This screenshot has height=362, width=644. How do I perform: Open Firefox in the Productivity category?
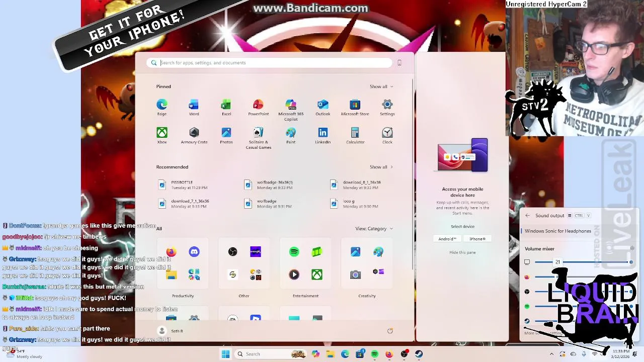pyautogui.click(x=171, y=251)
